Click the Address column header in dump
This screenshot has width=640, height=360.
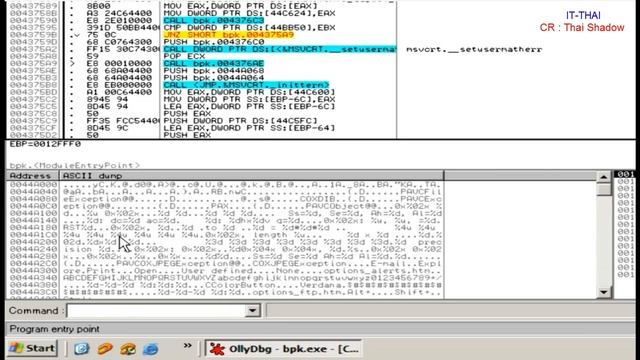[33, 176]
